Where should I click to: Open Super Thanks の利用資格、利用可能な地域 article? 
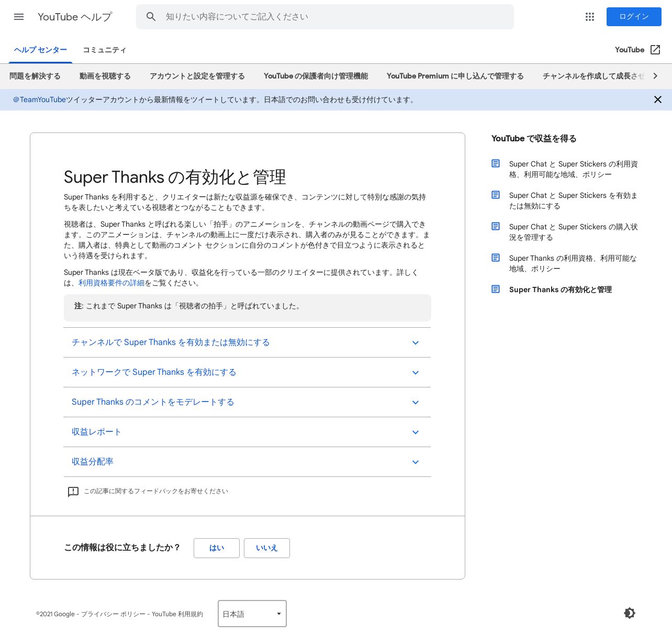573,263
